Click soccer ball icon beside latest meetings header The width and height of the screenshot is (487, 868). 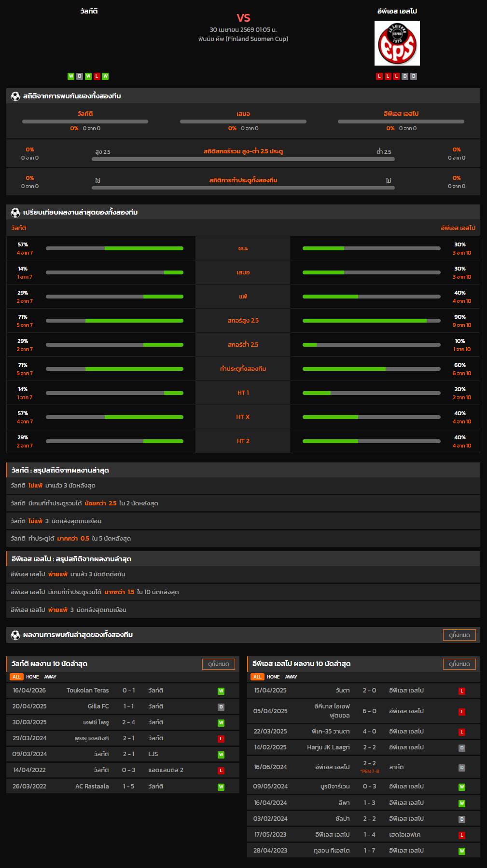[15, 635]
